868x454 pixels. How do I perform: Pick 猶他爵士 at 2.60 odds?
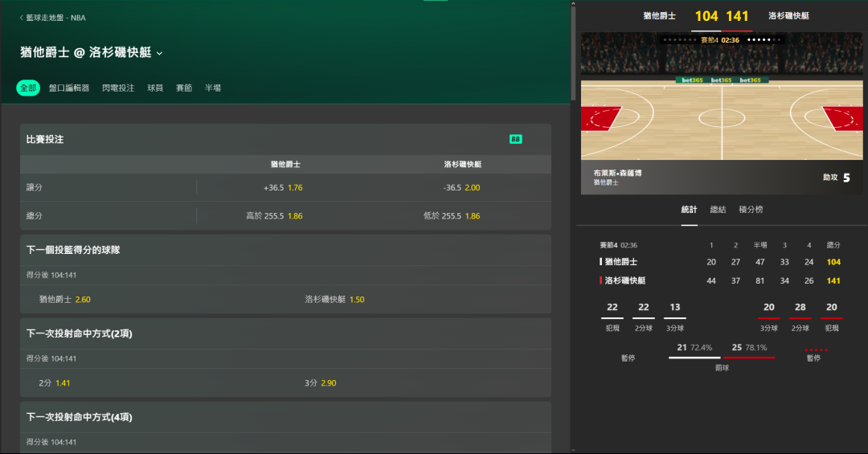tap(65, 300)
